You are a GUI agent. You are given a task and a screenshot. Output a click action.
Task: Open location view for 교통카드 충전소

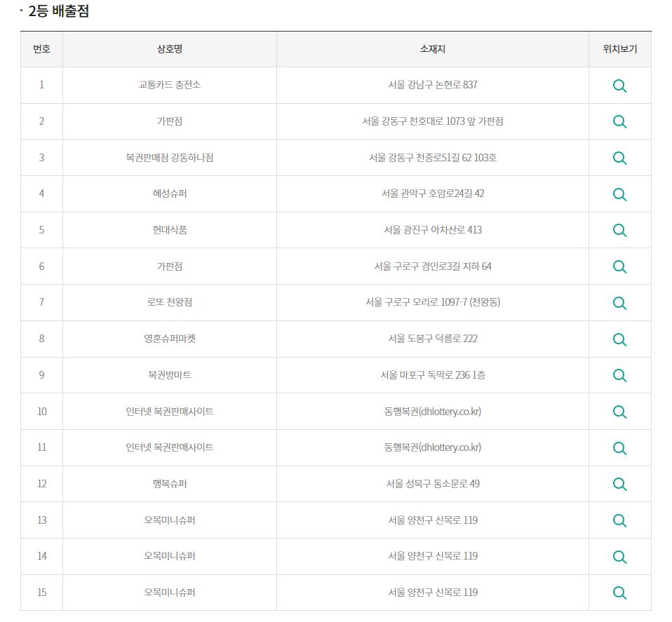point(619,86)
